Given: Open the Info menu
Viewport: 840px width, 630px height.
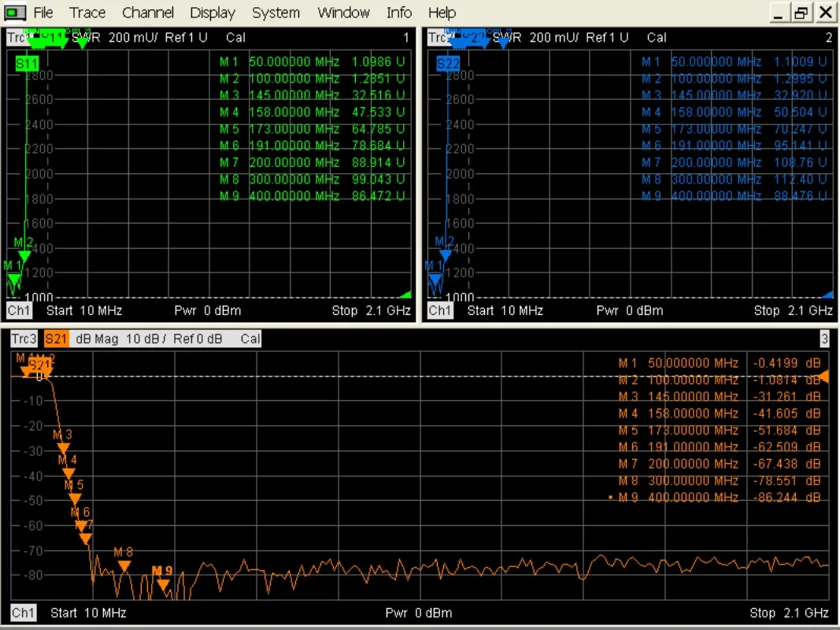Looking at the screenshot, I should pyautogui.click(x=399, y=13).
